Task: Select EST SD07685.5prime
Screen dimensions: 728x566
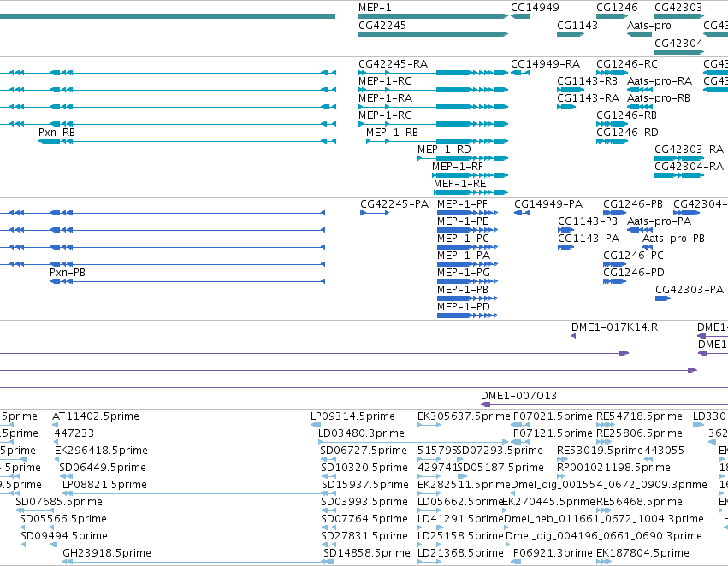Action: pos(35,510)
